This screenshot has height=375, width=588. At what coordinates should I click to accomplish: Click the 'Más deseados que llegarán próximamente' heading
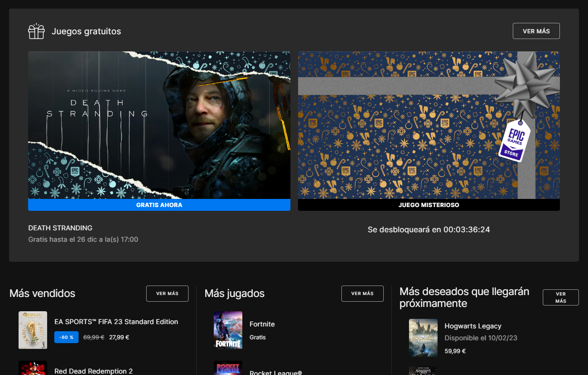tap(464, 297)
